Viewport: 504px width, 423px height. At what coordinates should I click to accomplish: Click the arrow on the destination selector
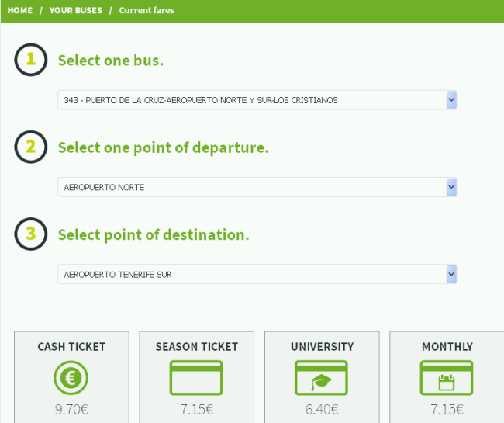click(451, 274)
